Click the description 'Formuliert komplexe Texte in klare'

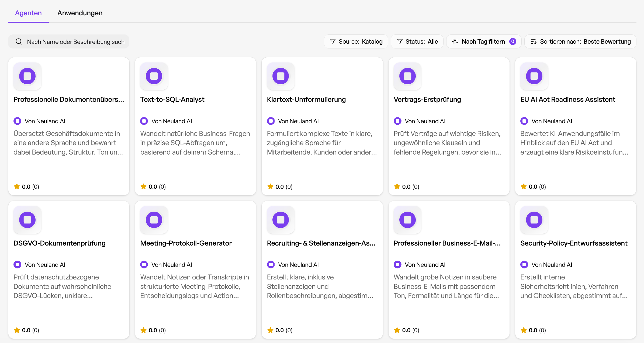(x=322, y=143)
